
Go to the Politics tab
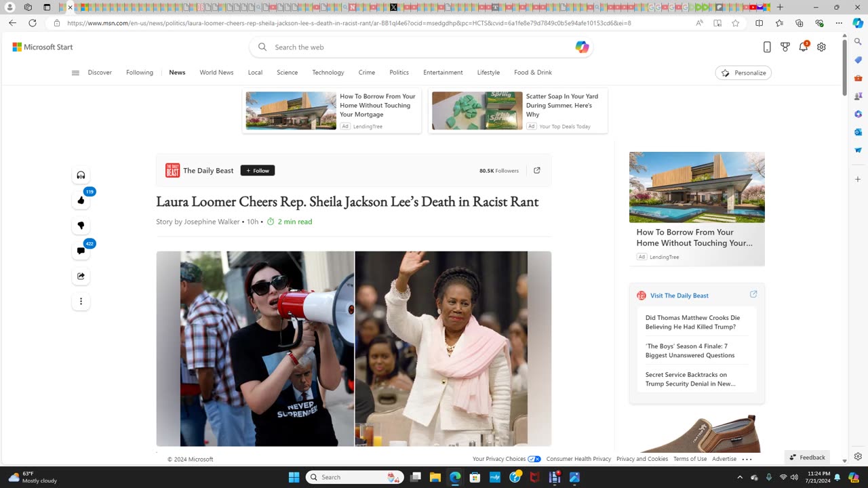(x=399, y=73)
